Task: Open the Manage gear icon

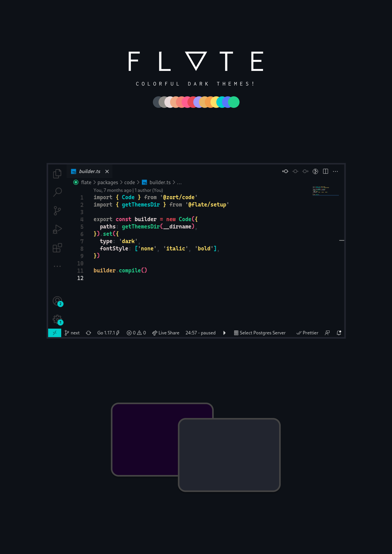Action: coord(57,319)
